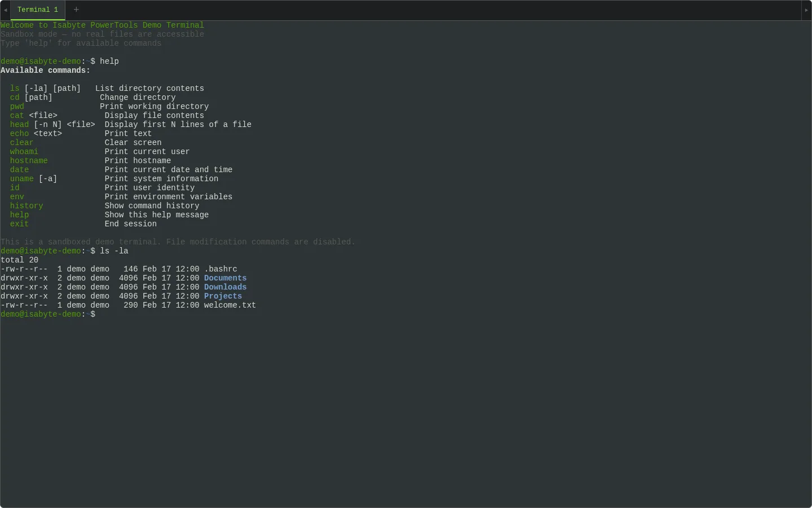Click 'Show command history' description
Viewport: 812px width, 508px height.
point(152,206)
